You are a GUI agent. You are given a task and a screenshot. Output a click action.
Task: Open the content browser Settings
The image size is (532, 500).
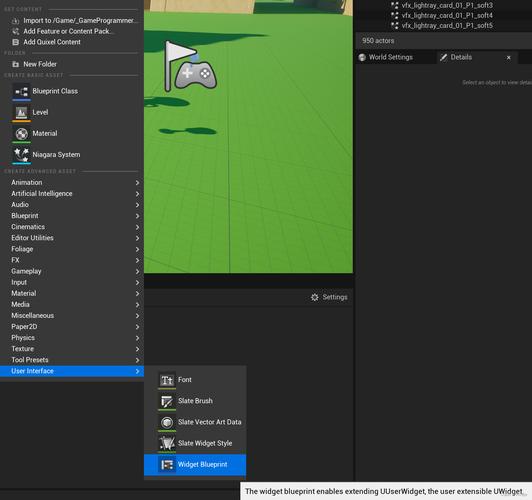coord(329,297)
